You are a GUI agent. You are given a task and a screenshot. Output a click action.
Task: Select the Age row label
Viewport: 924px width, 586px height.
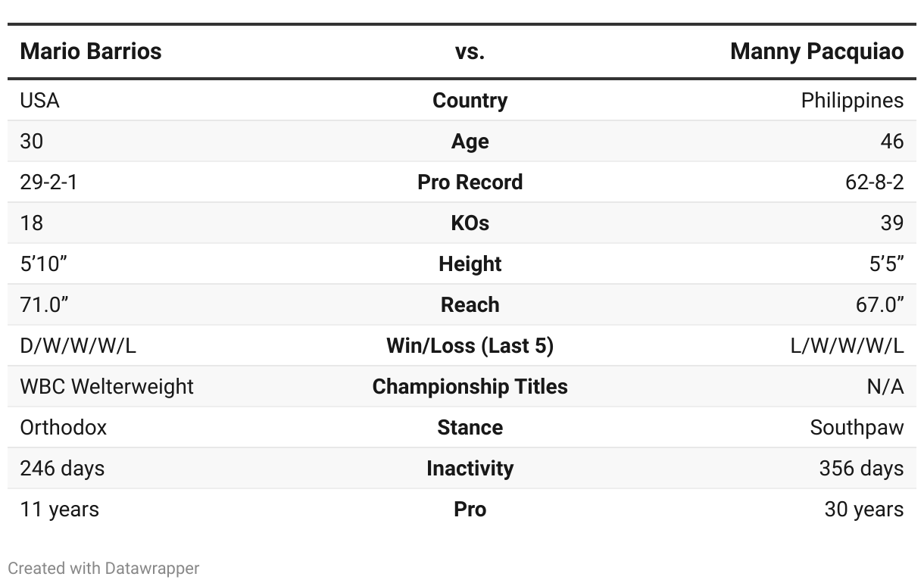(470, 142)
